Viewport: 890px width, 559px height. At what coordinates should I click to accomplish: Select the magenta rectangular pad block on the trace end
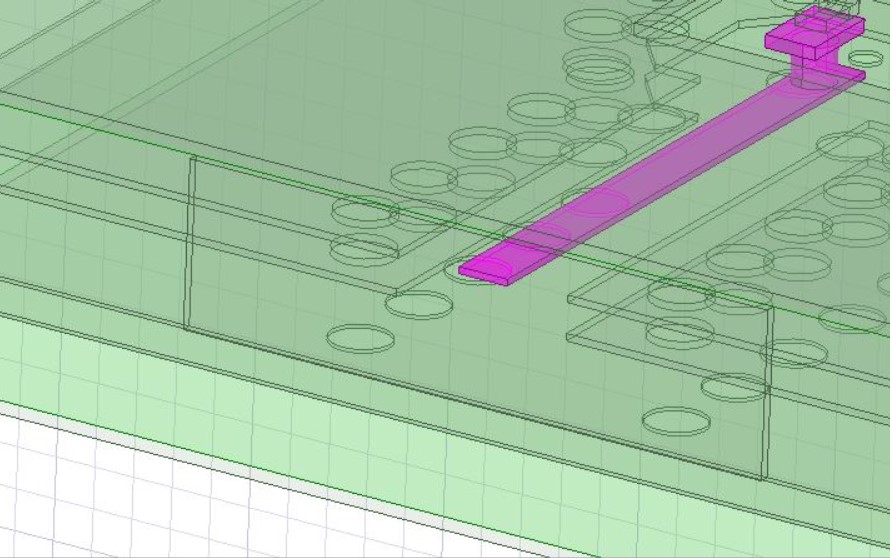click(x=815, y=33)
